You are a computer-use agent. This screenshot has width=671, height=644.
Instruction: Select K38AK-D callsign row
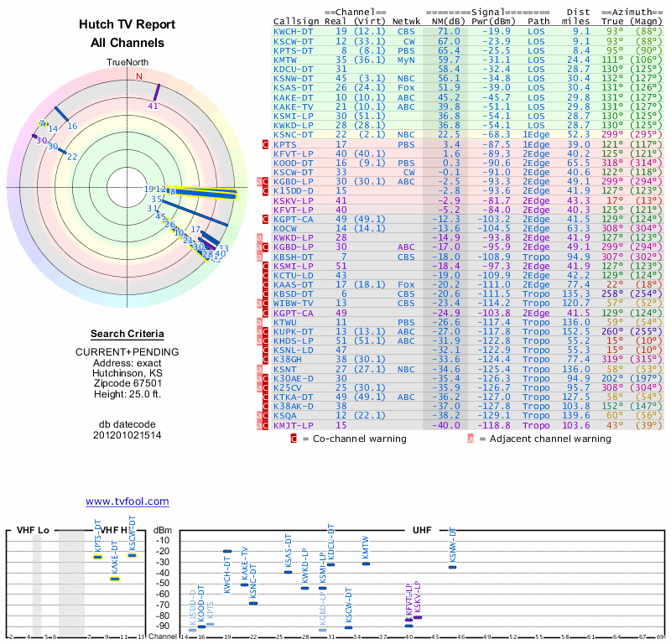[293, 407]
